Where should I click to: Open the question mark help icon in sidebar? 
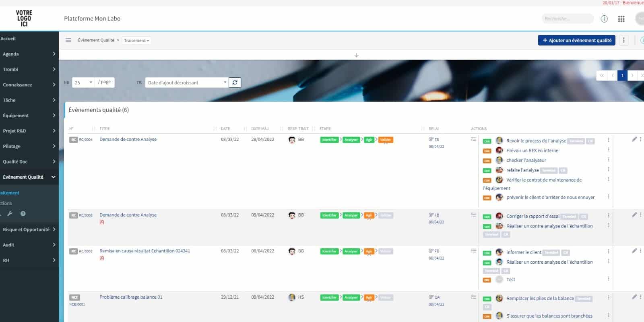[23, 214]
